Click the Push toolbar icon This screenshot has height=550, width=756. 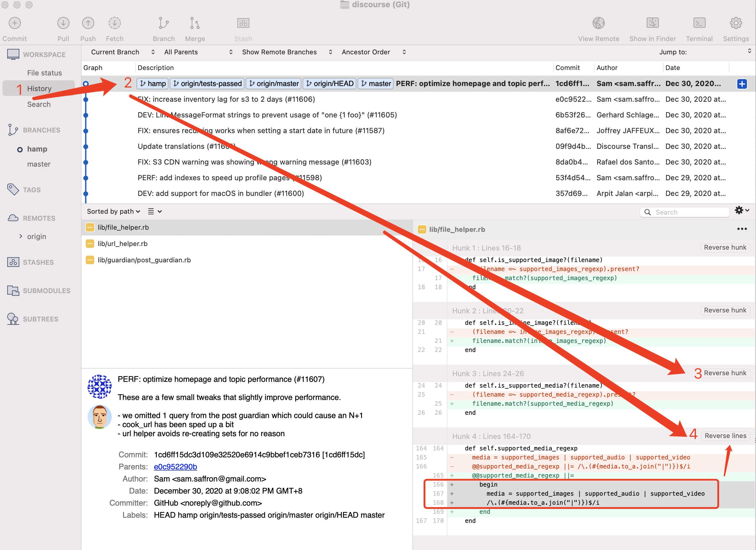click(x=88, y=23)
